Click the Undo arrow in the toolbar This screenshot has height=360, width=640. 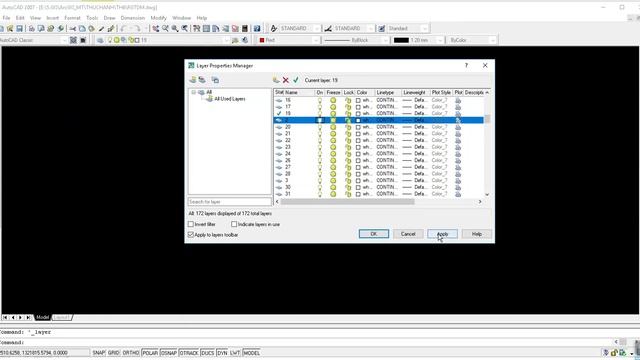pyautogui.click(x=123, y=29)
